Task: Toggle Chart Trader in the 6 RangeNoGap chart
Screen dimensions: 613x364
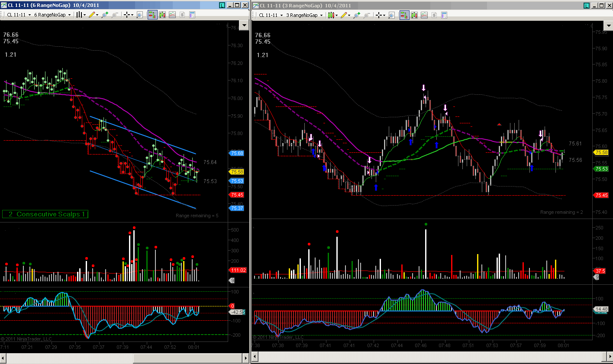Action: [x=152, y=15]
